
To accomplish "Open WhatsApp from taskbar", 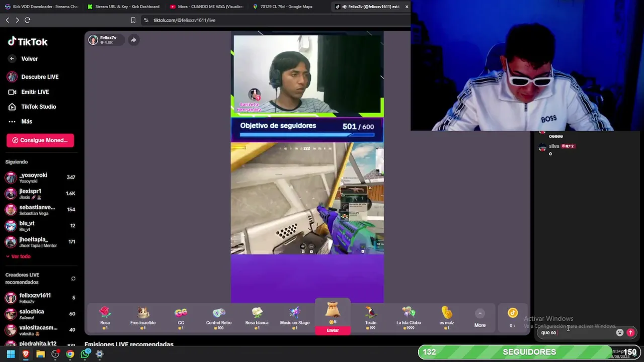I will coord(85,354).
